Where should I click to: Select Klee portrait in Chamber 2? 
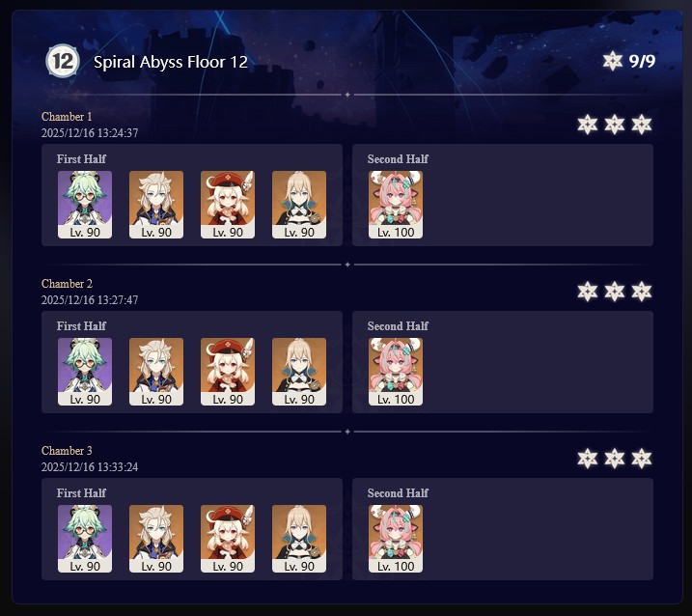click(228, 372)
